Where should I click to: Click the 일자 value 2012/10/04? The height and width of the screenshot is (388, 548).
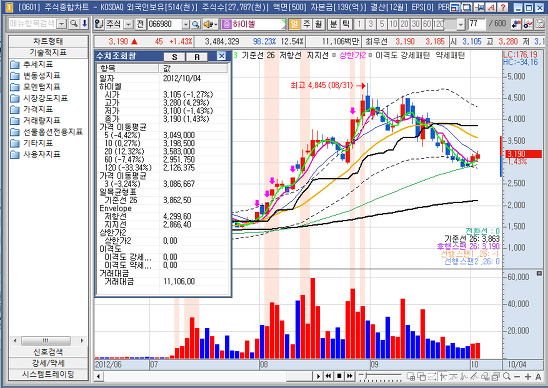[182, 78]
